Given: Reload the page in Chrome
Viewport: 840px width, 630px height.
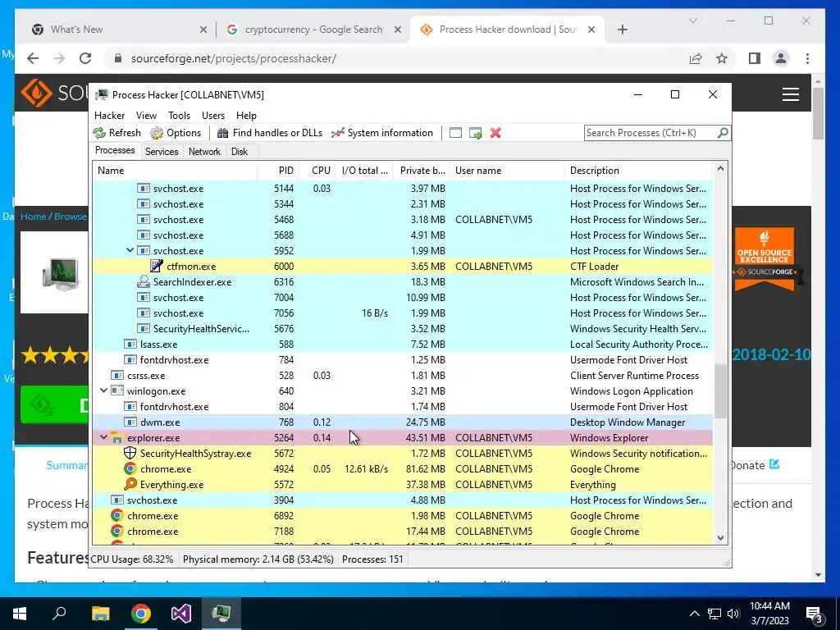Looking at the screenshot, I should (x=85, y=58).
